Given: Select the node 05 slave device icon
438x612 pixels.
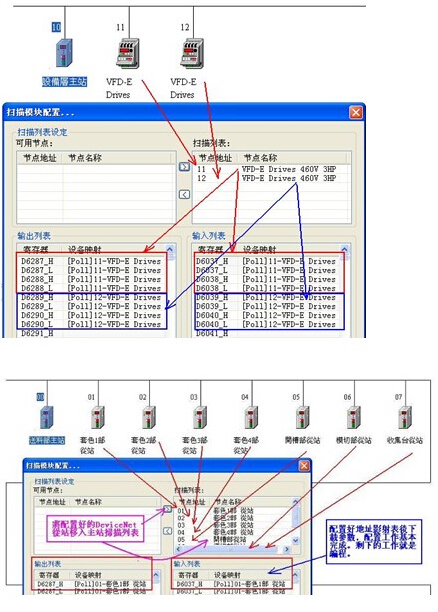Looking at the screenshot, I should click(303, 418).
